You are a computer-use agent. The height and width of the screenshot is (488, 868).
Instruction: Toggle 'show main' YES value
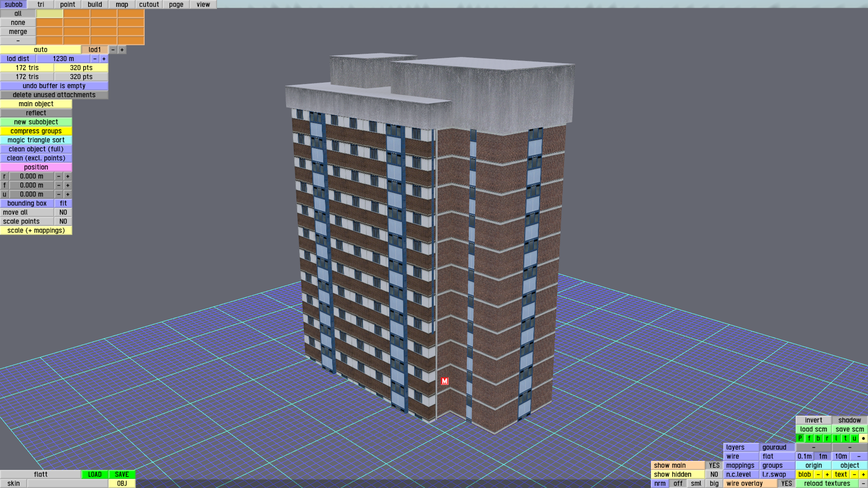(714, 465)
